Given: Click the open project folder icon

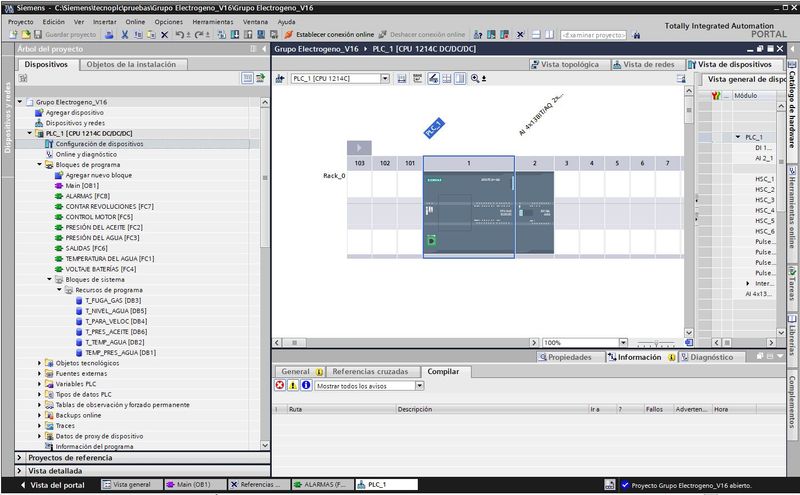Looking at the screenshot, I should click(x=26, y=35).
